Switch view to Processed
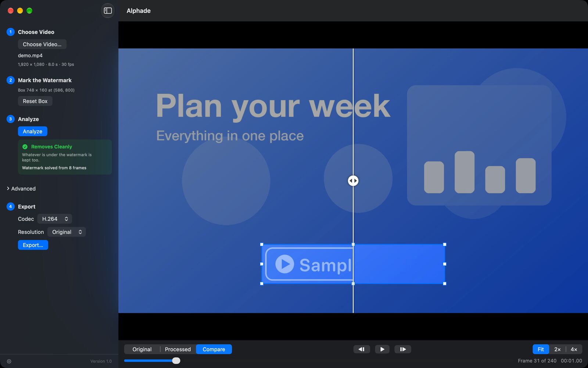 click(x=178, y=349)
